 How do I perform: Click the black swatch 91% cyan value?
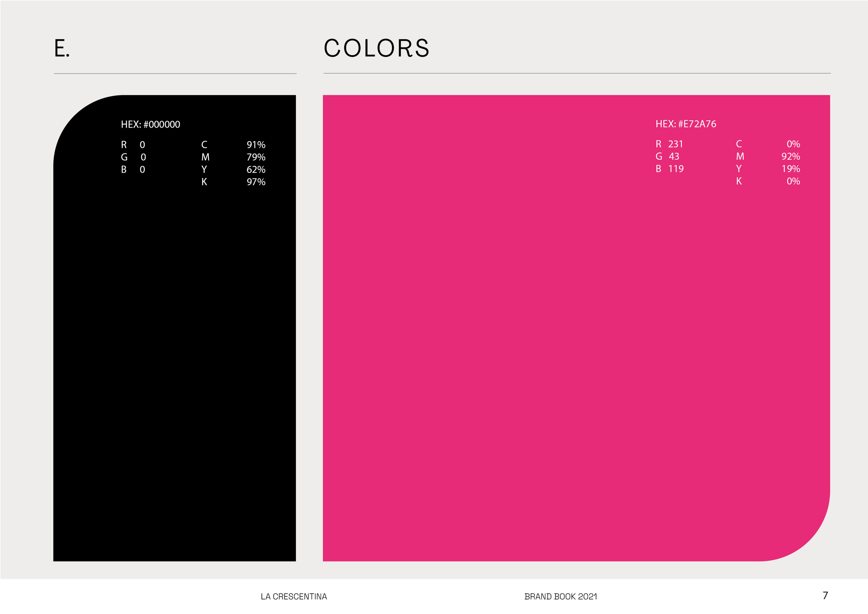[256, 145]
